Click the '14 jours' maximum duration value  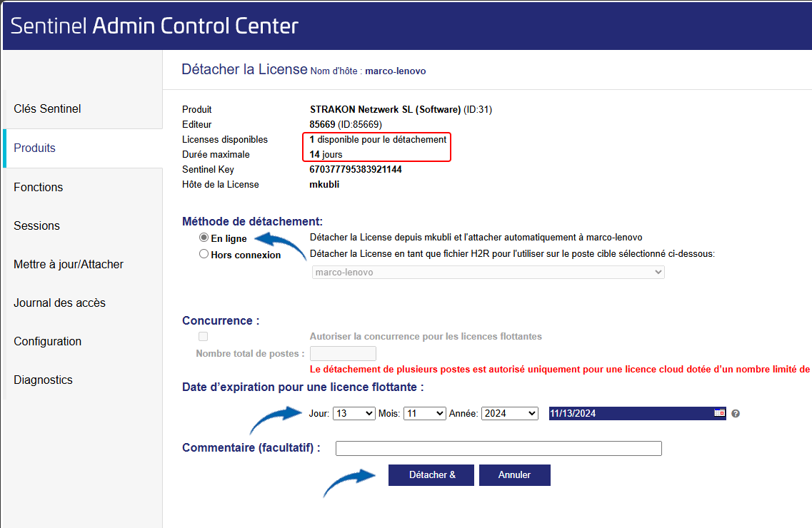(326, 154)
